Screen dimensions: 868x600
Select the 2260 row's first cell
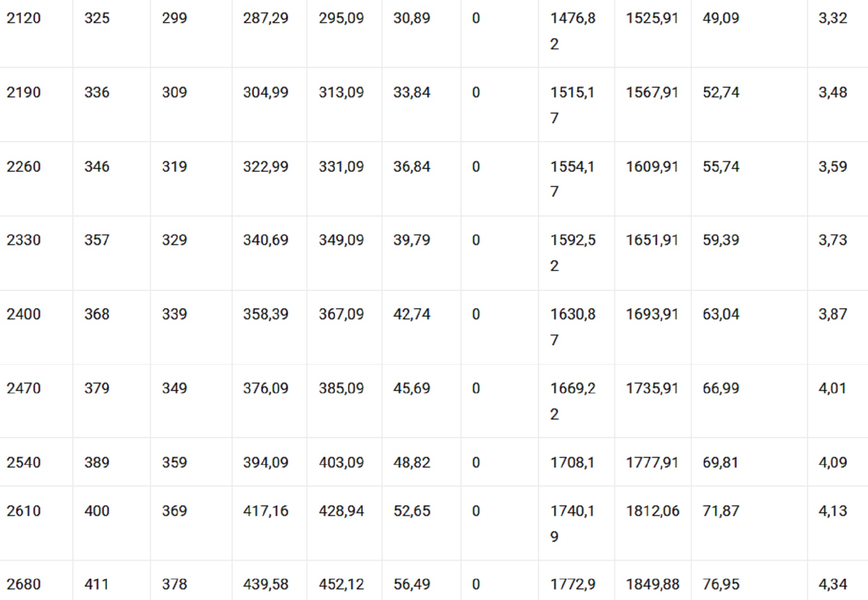point(24,167)
